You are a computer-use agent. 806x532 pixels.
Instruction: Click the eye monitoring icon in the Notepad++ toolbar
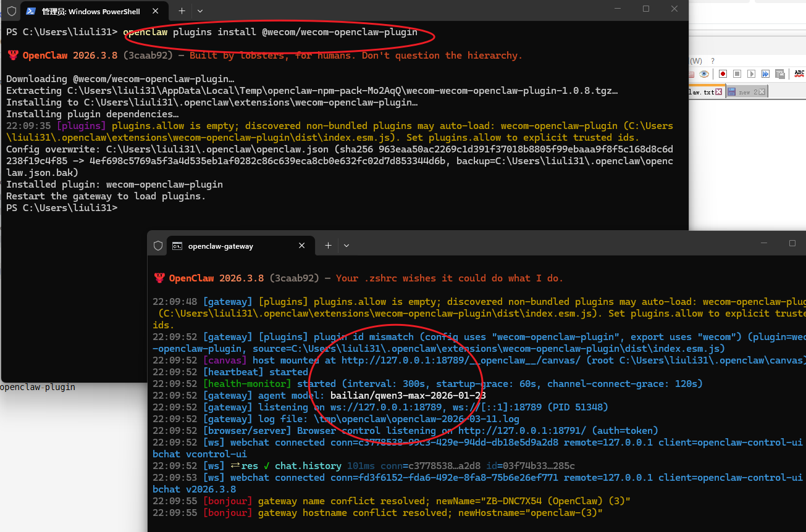coord(704,73)
